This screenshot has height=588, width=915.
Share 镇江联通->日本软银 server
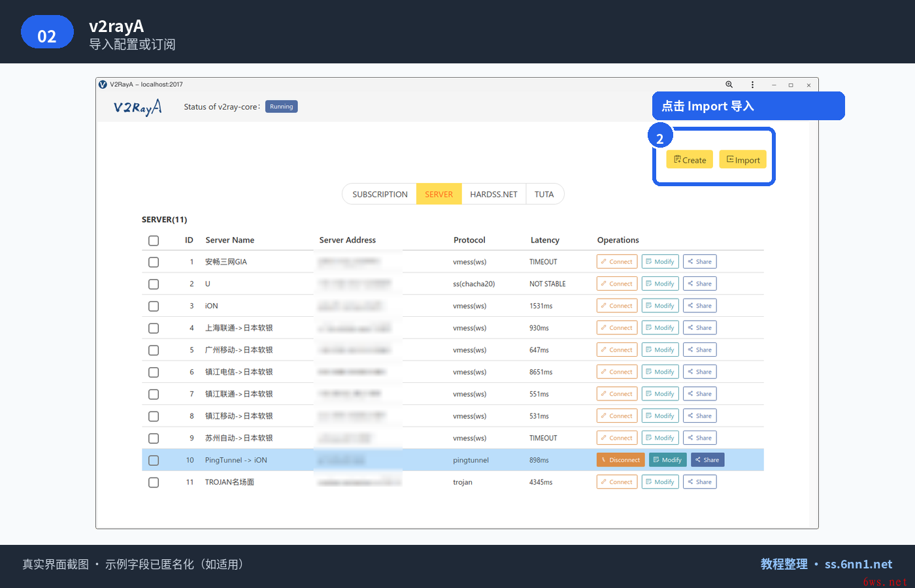tap(700, 394)
